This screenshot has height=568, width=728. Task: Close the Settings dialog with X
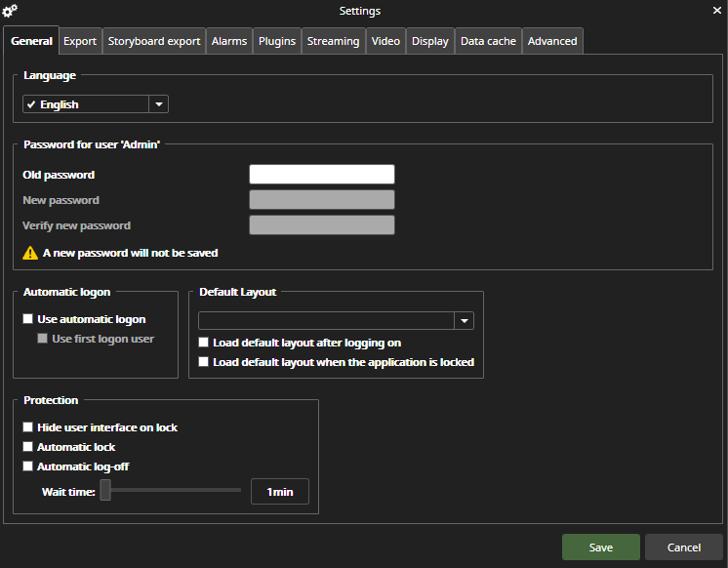point(717,11)
